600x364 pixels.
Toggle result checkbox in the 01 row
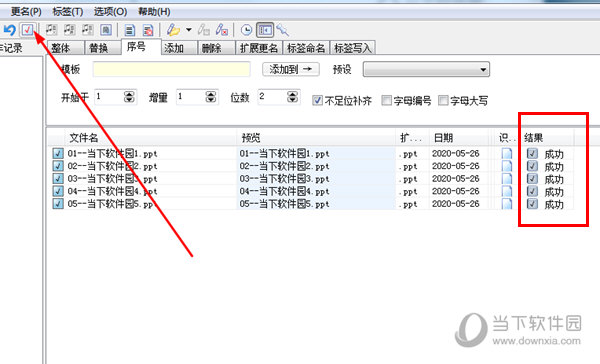tap(532, 153)
